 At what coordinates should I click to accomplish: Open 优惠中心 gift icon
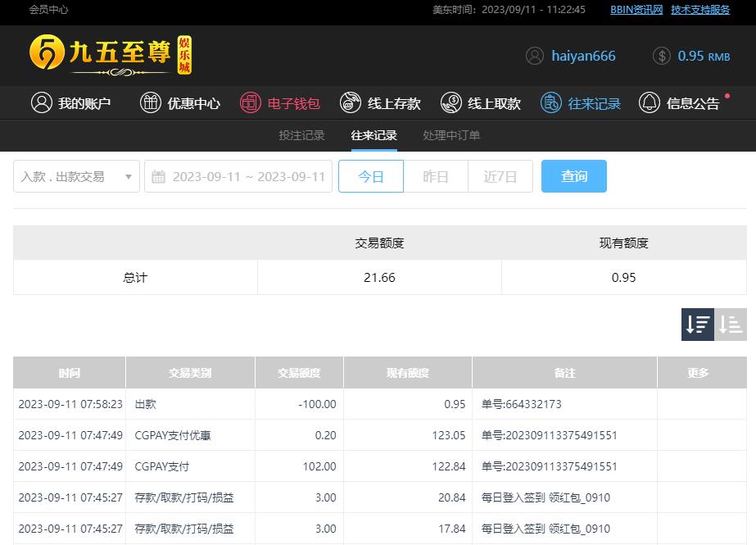151,103
